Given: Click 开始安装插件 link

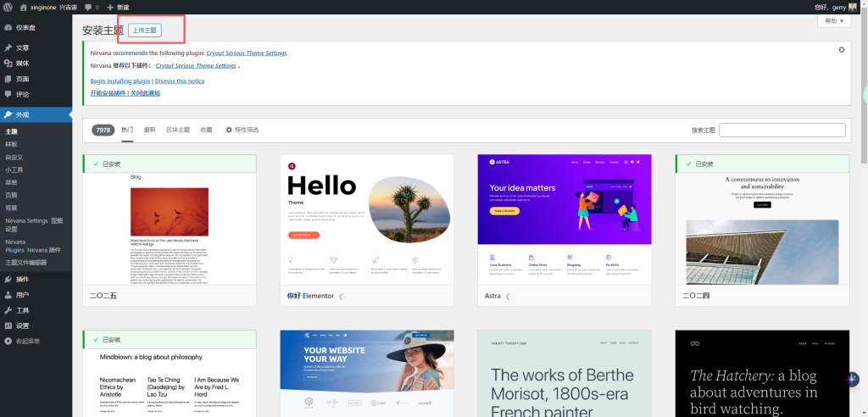Looking at the screenshot, I should coord(108,93).
